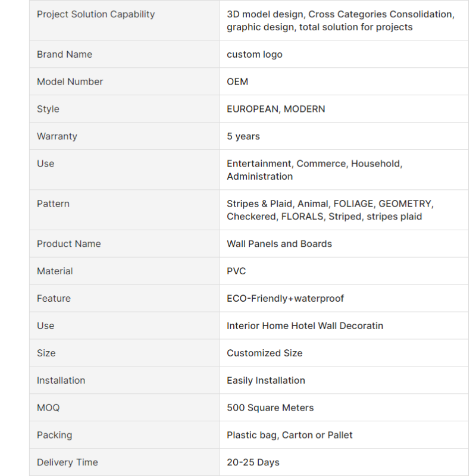Select the 500 Square Meters MOQ value
The image size is (476, 476).
coord(270,408)
